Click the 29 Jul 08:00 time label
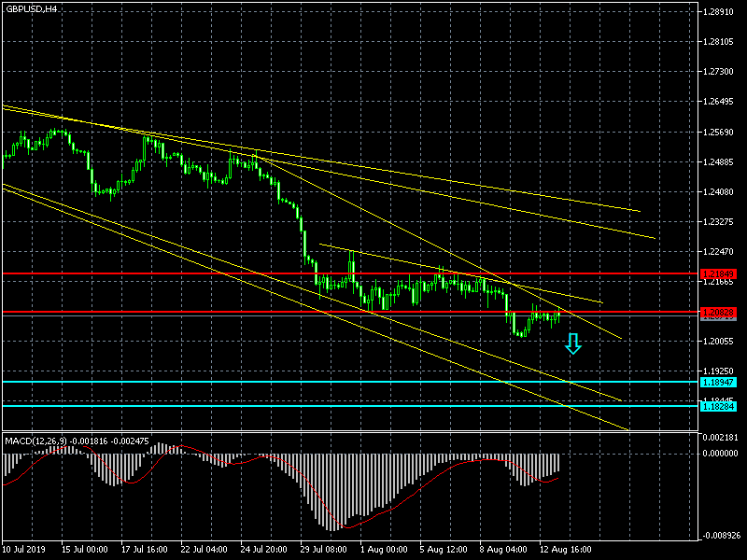The height and width of the screenshot is (560, 747). tap(324, 549)
